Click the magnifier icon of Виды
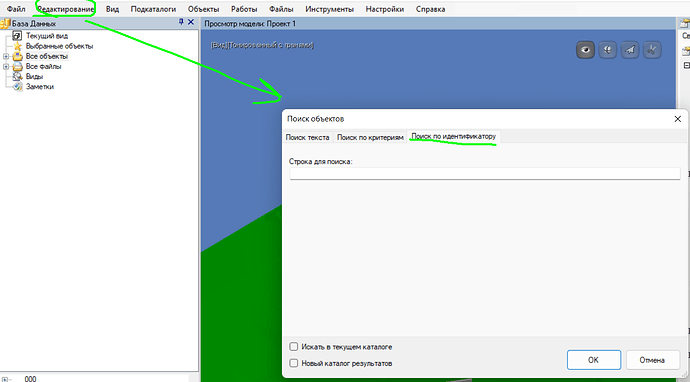 point(17,77)
